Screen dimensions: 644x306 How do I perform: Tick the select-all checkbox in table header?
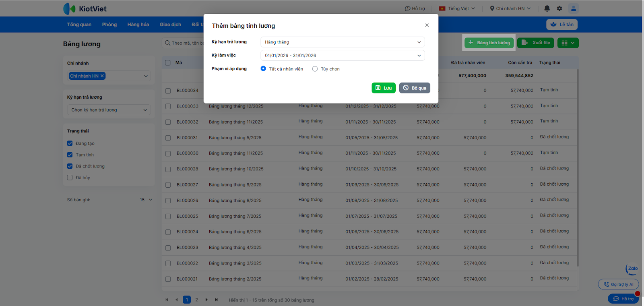point(168,63)
